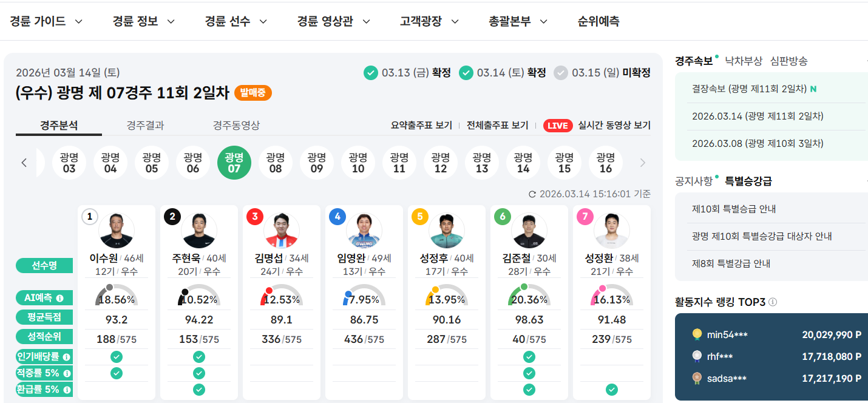Click the green check icon beside 03.13 확정
The width and height of the screenshot is (868, 403).
tap(370, 72)
